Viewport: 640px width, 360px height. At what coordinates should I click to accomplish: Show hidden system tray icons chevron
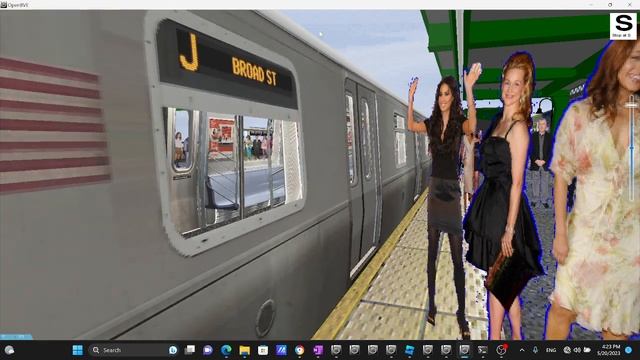click(522, 350)
